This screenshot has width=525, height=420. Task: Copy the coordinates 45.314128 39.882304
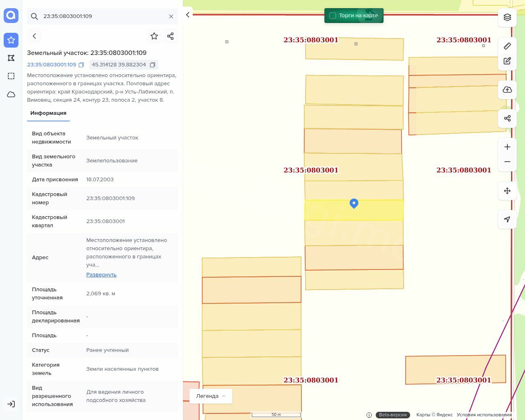click(x=153, y=65)
